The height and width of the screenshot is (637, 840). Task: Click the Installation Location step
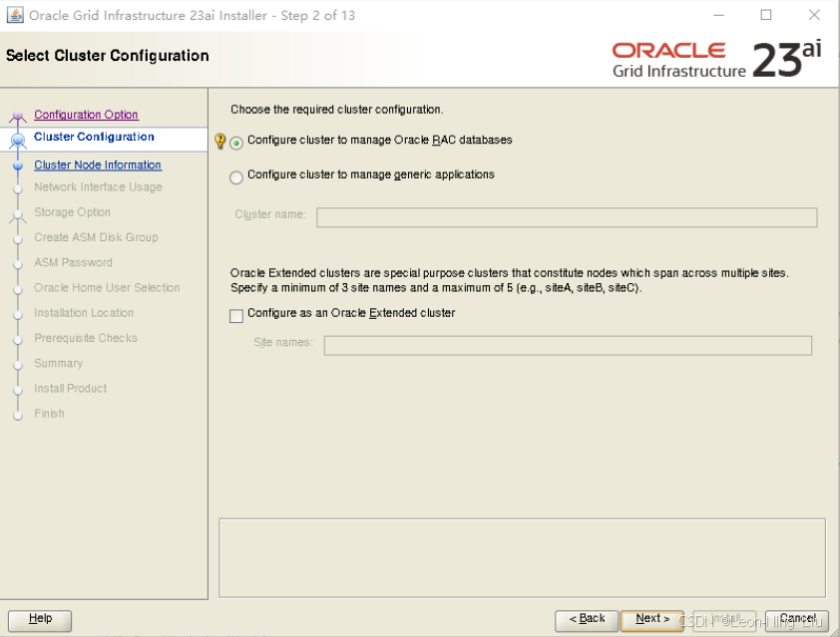pos(84,313)
